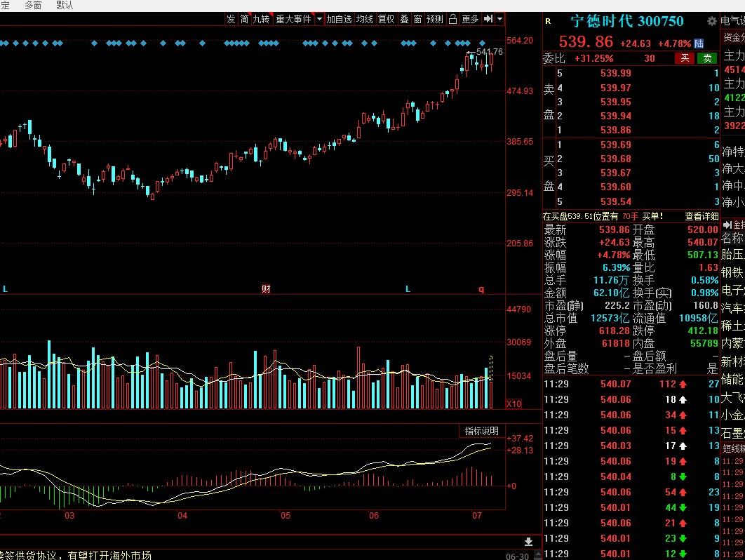745x560 pixels.
Task: Click the 内盘 value 55789
Action: (x=704, y=343)
